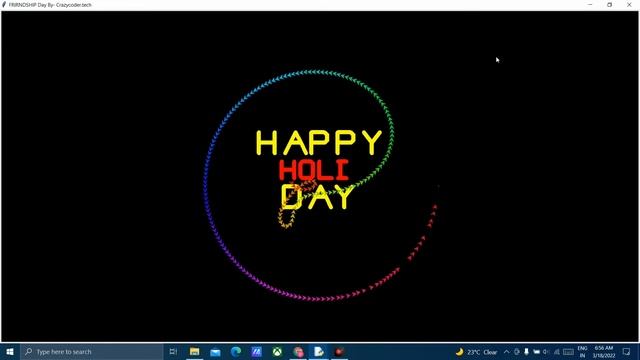
Task: Change the ENG IN input language
Action: 582,352
